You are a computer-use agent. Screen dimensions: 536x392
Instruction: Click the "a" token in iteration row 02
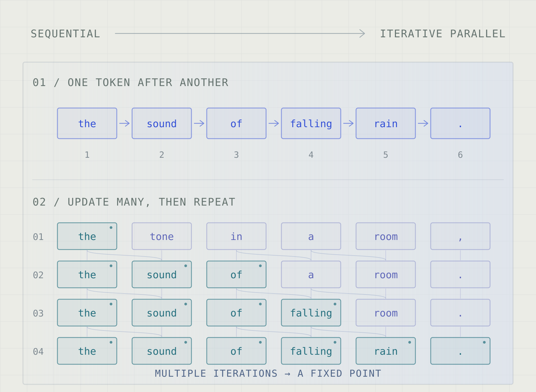pyautogui.click(x=311, y=274)
